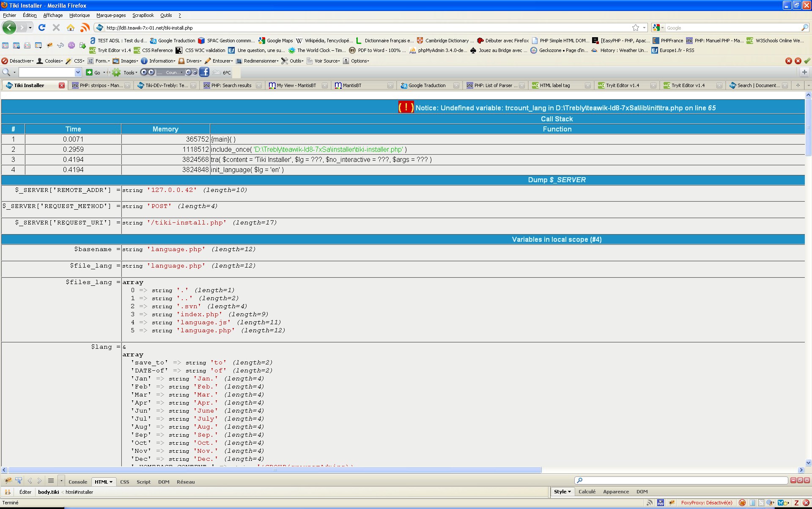Activate Firebug inspect element tool
Viewport: 812px width, 509px height.
(19, 481)
